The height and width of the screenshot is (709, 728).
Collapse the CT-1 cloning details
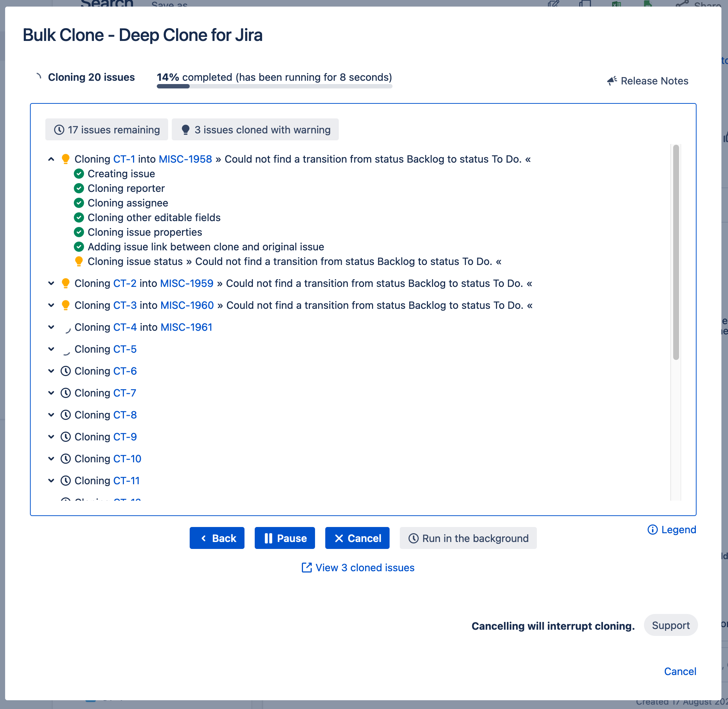(x=51, y=159)
